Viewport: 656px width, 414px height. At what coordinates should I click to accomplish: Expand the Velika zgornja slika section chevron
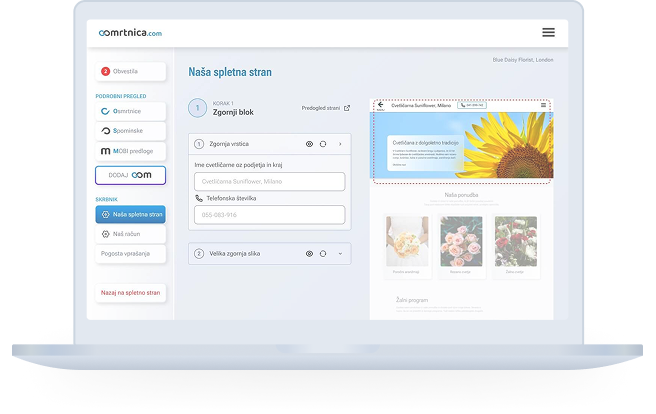pos(340,254)
